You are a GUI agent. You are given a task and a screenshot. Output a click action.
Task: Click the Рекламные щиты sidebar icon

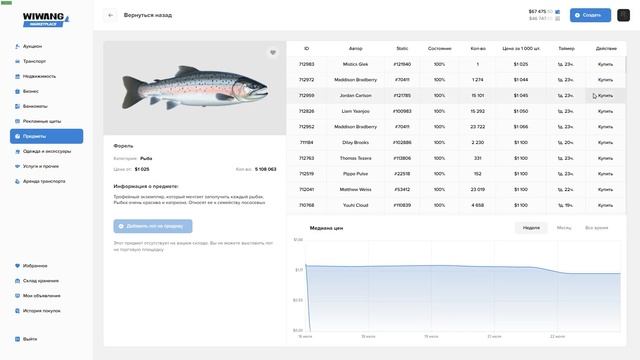coord(17,121)
